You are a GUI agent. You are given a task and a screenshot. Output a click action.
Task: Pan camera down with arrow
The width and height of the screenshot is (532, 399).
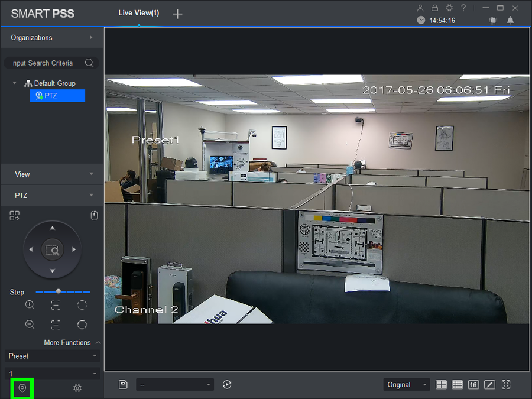(x=52, y=271)
